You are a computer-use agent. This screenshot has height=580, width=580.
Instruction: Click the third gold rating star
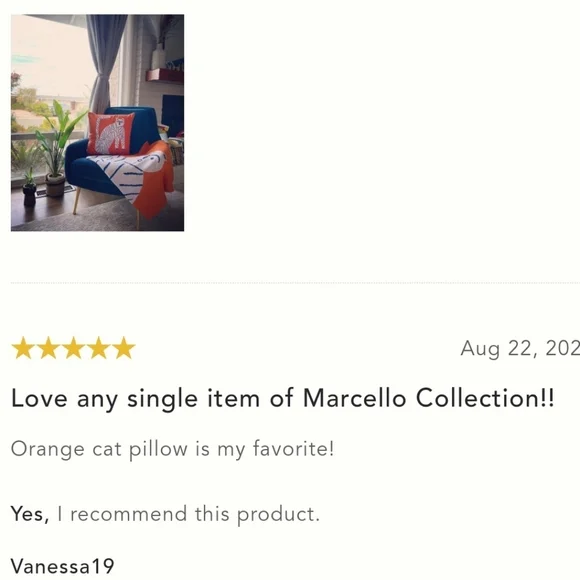73,348
